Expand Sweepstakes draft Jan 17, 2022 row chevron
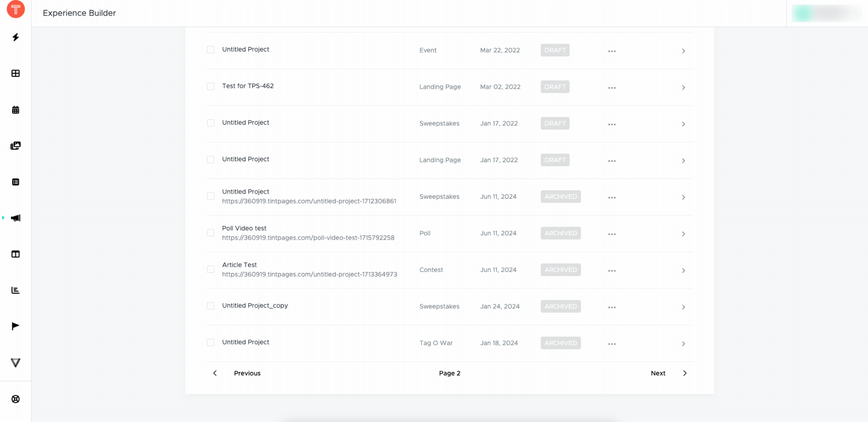The image size is (868, 422). click(683, 124)
